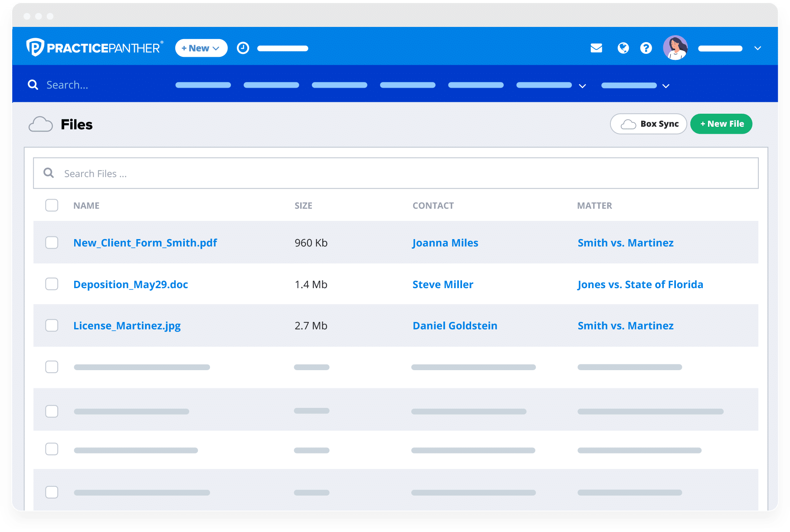Viewport: 790px width, 532px height.
Task: Open the envelope mail icon
Action: 597,48
